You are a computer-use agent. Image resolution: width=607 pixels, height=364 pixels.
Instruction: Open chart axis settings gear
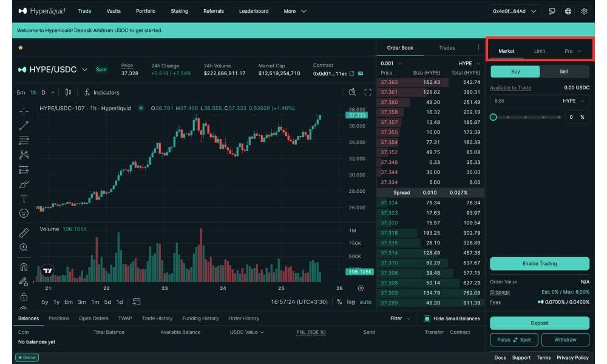361,288
